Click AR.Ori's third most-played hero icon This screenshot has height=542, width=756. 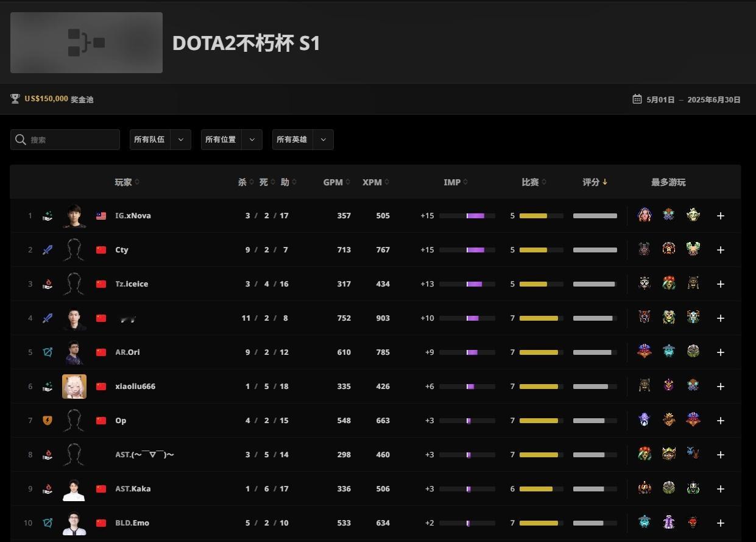[693, 352]
